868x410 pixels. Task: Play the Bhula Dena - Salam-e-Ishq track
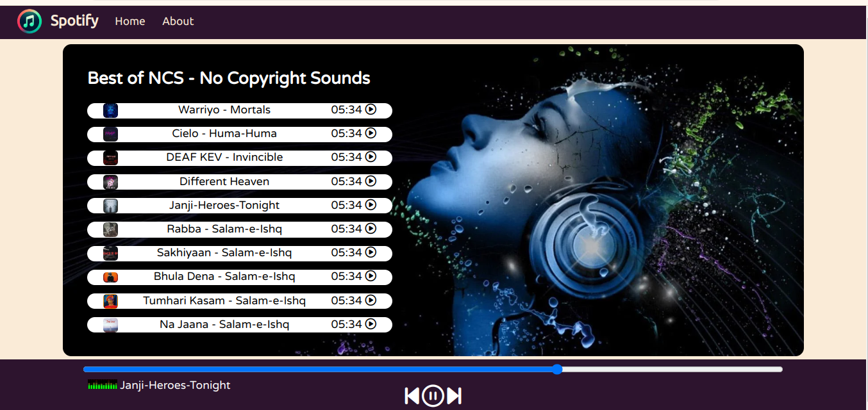tap(371, 276)
